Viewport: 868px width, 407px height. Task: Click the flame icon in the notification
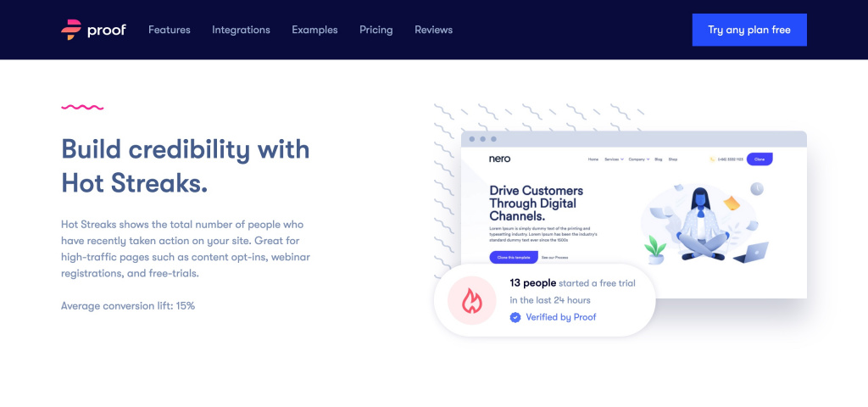point(472,301)
